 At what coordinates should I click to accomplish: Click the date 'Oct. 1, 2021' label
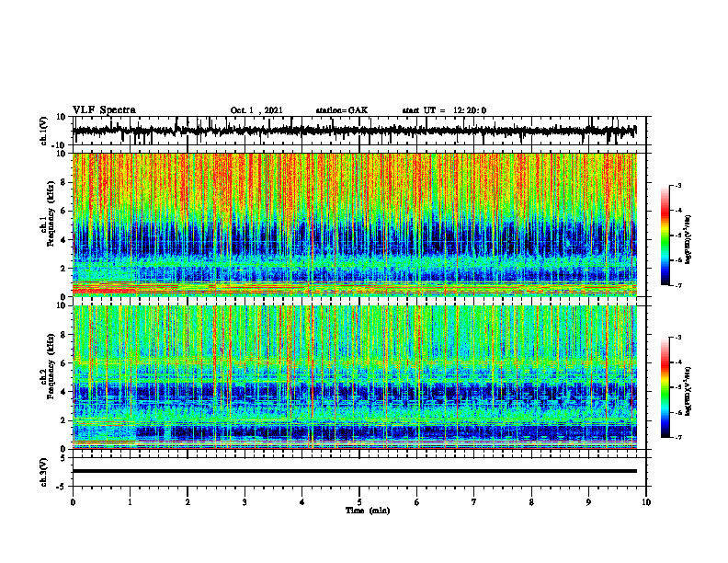pyautogui.click(x=256, y=110)
